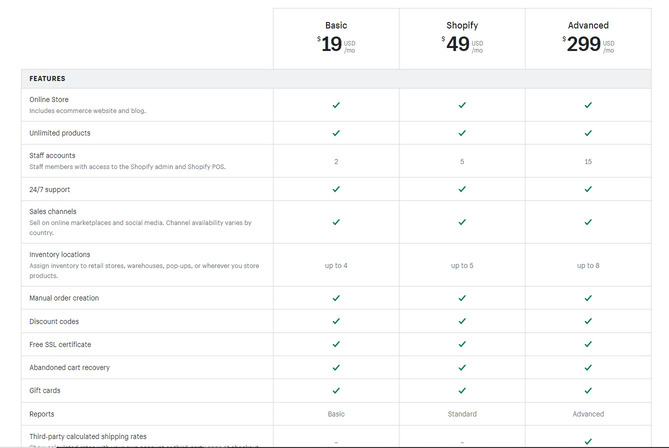This screenshot has width=669, height=448.
Task: Click 'up to 5' inventory locations value
Action: click(x=462, y=266)
